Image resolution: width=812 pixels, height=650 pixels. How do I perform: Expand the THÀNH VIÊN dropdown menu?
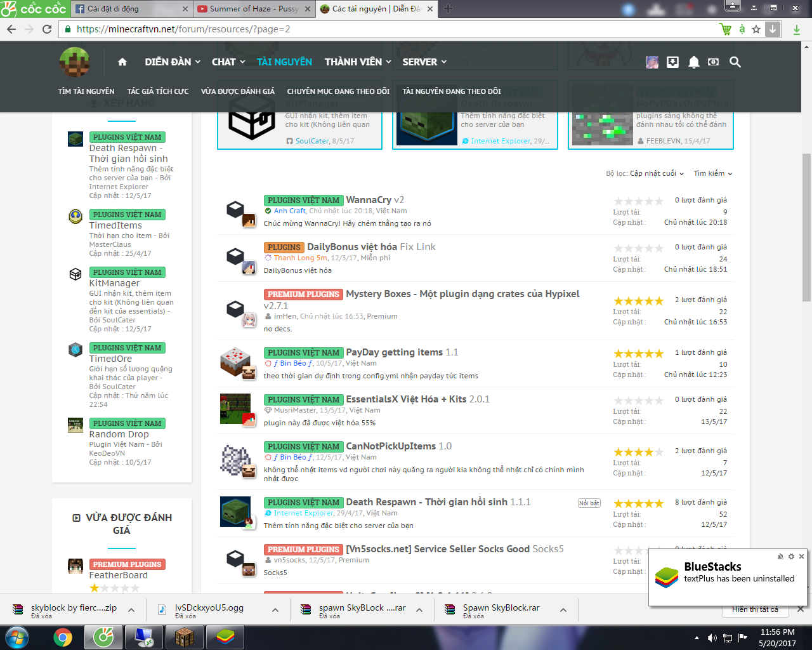coord(357,62)
